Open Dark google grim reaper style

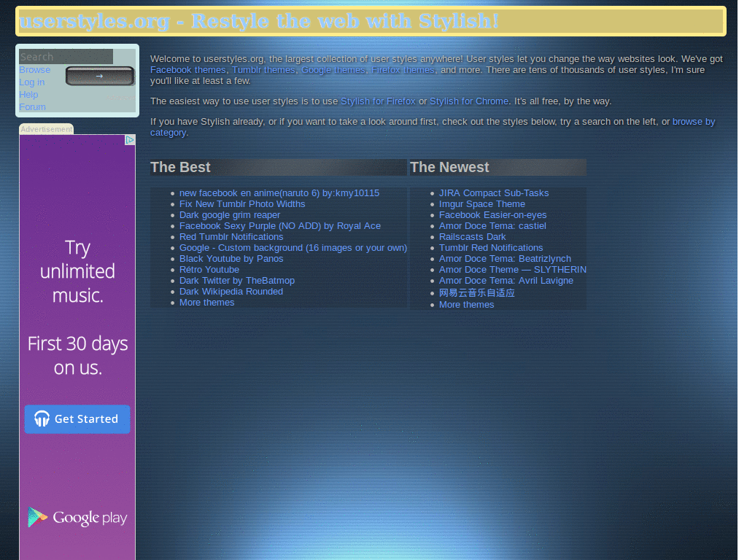[x=230, y=215]
